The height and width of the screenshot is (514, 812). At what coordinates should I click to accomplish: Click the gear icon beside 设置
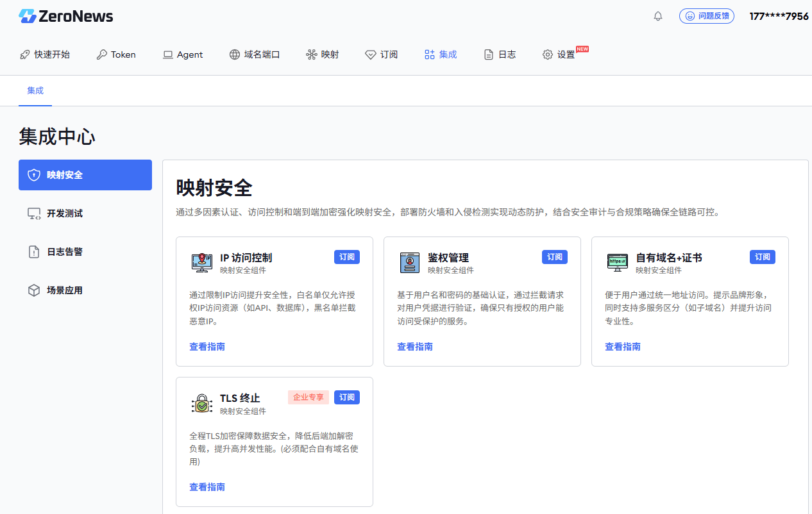pos(548,54)
